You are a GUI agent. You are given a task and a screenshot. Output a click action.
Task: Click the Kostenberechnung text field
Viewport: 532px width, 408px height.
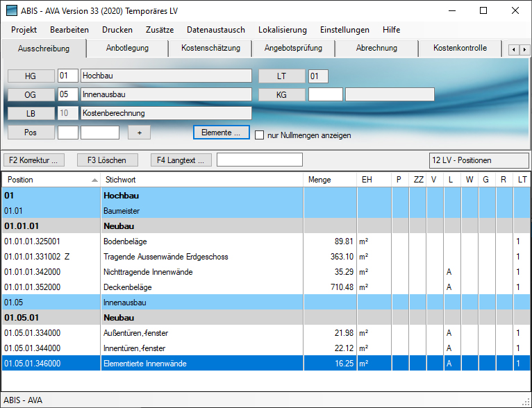tap(166, 113)
